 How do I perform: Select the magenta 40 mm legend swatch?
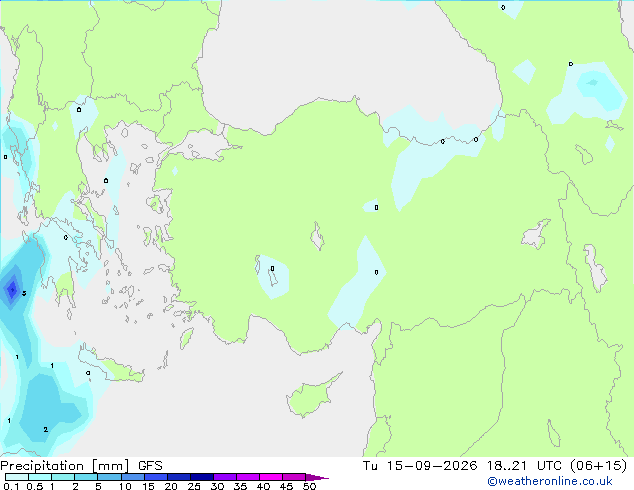tap(271, 477)
